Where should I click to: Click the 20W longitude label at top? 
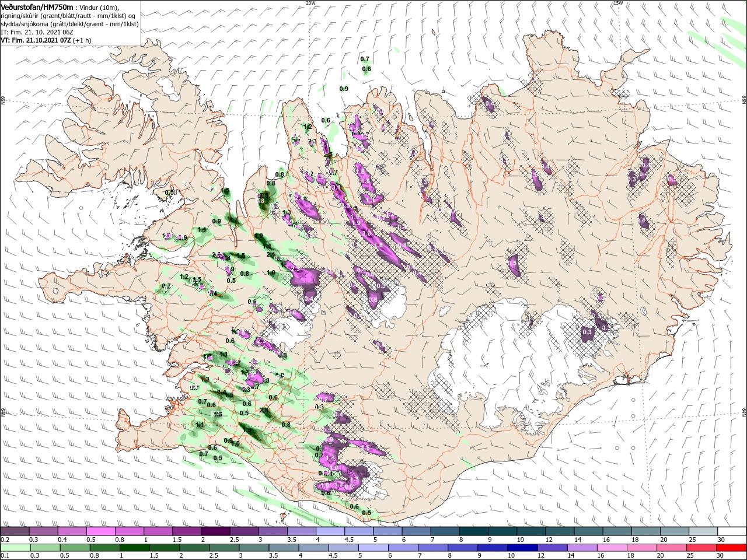coord(310,3)
